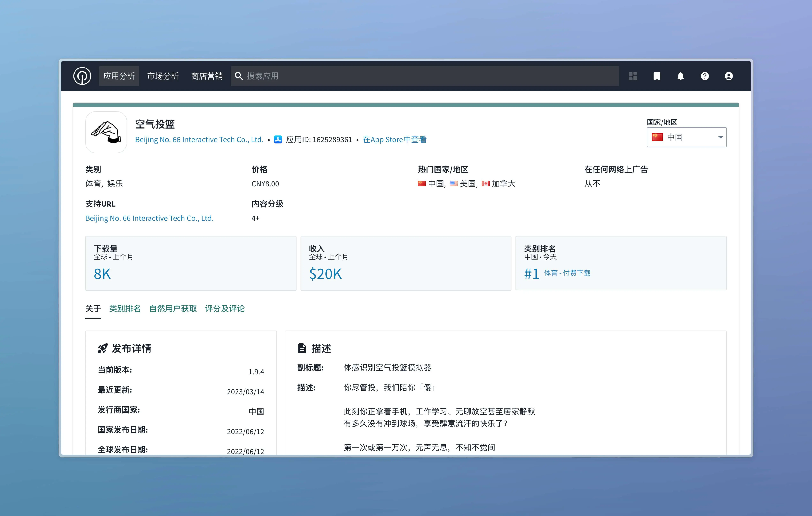Click the 应用ID: 1625289361 text
Screen dimensions: 812x516
[x=319, y=140]
